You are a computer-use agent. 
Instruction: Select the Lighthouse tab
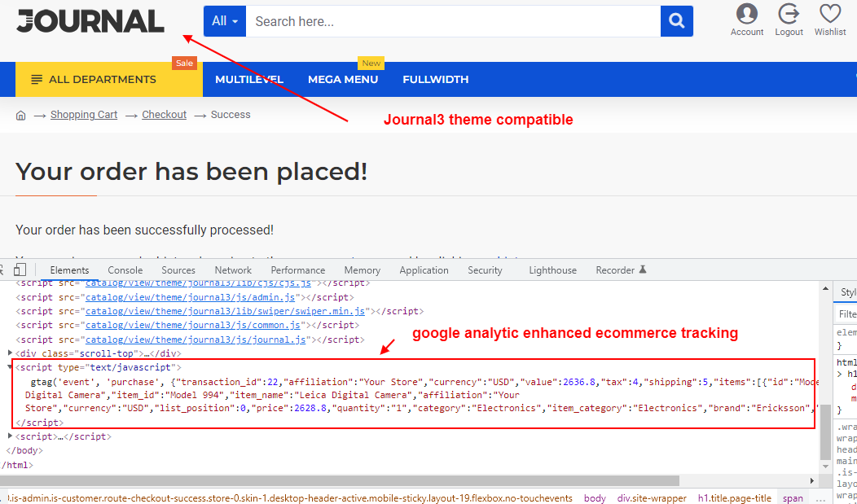pyautogui.click(x=552, y=270)
